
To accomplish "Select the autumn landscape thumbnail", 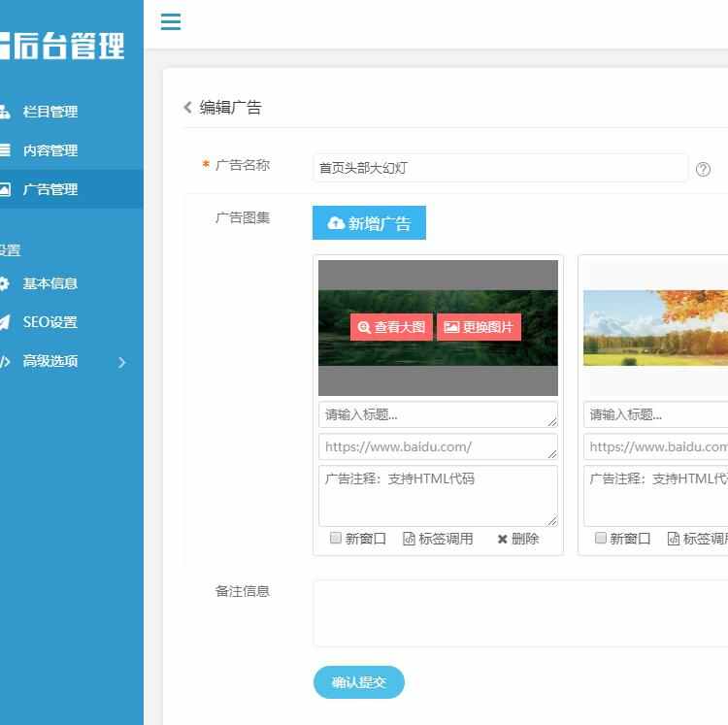I will (655, 328).
